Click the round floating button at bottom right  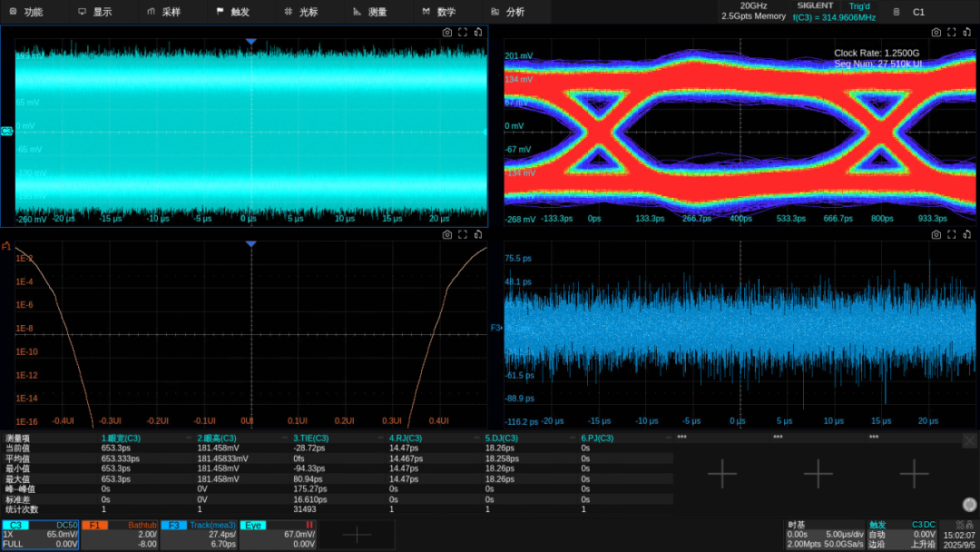click(x=968, y=505)
